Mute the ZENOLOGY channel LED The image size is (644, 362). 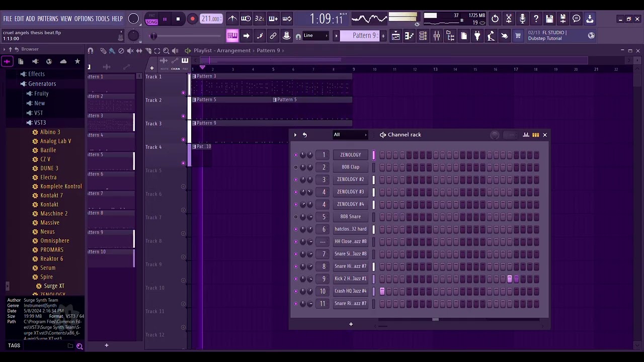click(295, 155)
